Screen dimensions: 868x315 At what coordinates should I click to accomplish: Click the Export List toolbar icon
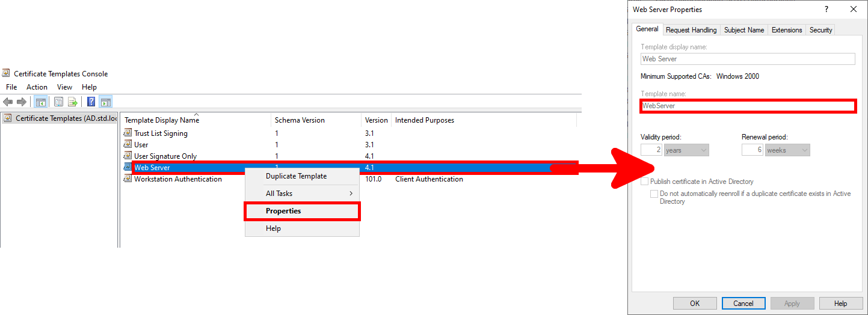pos(73,102)
